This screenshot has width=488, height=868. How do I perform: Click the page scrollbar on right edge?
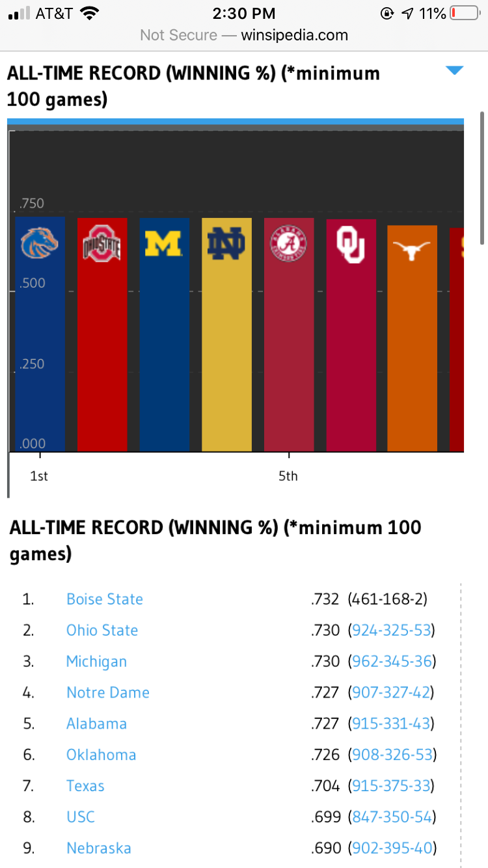(482, 179)
